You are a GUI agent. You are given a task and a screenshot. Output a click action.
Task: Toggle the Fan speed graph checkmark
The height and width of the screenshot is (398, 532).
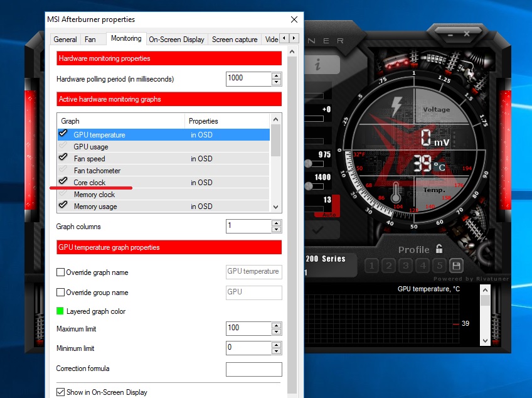63,157
